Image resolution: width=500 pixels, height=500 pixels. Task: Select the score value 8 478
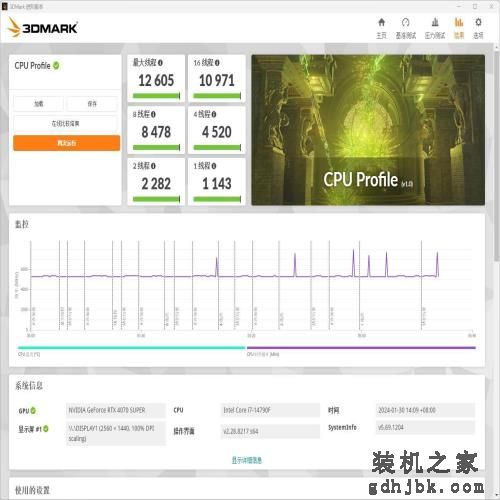click(156, 132)
